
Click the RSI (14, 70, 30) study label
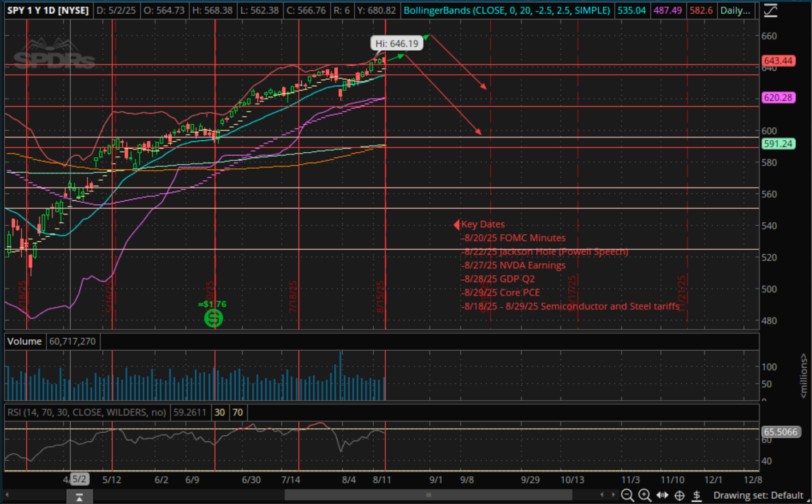(86, 412)
